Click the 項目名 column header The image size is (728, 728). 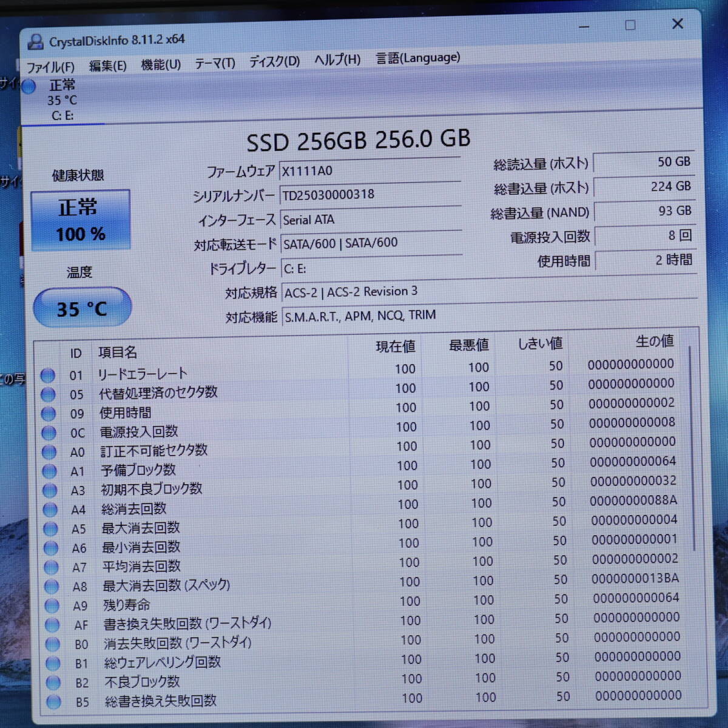pos(118,352)
